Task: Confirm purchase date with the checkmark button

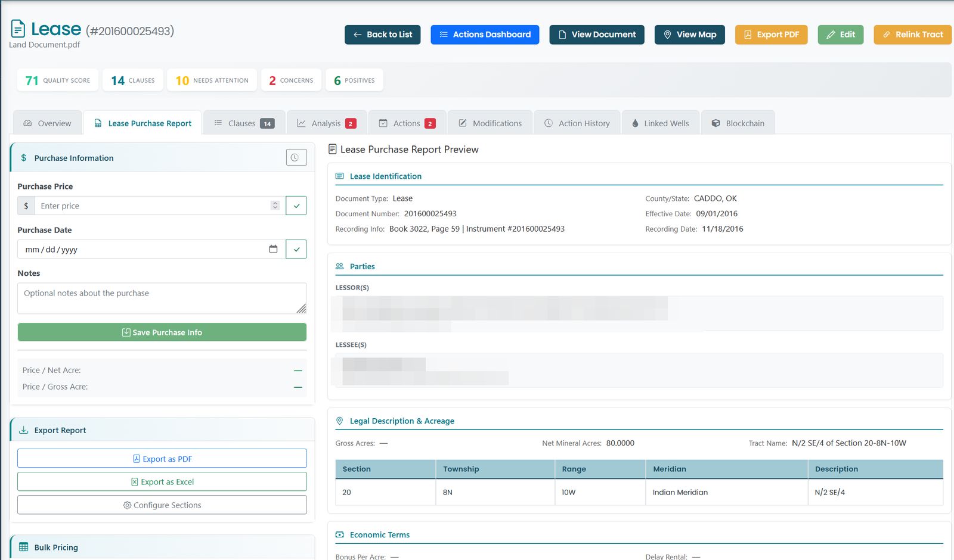Action: (296, 249)
